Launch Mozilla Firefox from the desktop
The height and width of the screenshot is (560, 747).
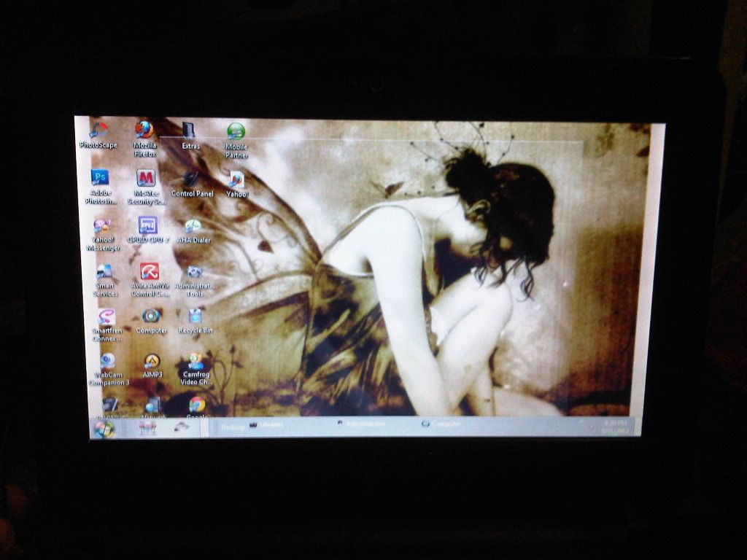[144, 139]
